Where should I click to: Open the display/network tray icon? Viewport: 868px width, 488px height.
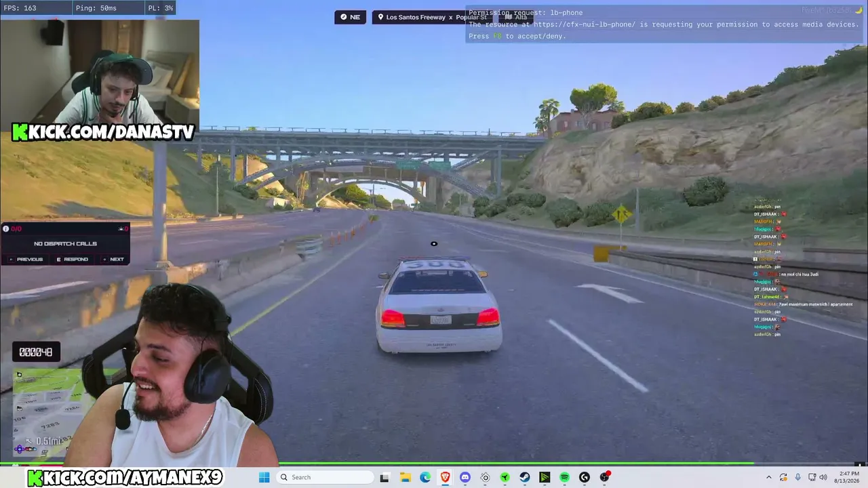[x=812, y=477]
